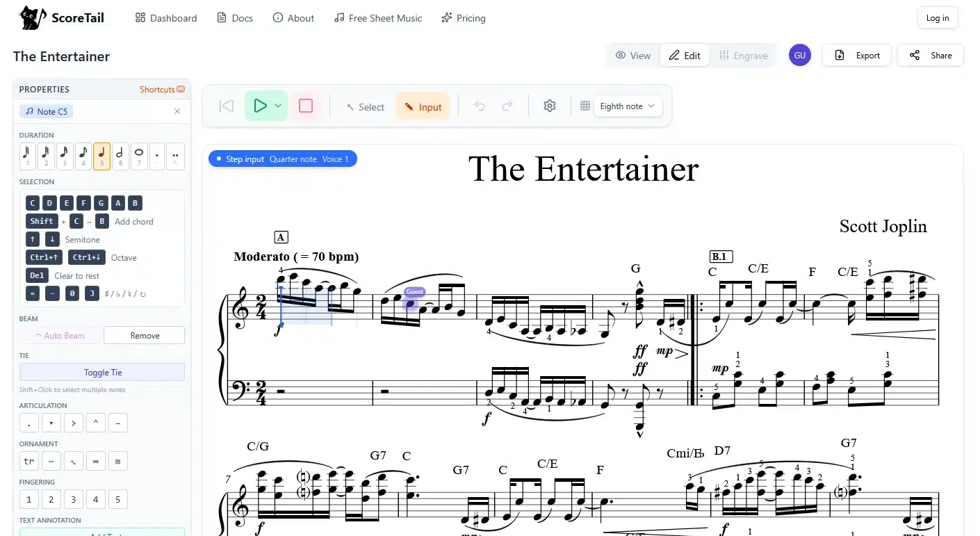Switch to Engrave mode

[x=744, y=56]
